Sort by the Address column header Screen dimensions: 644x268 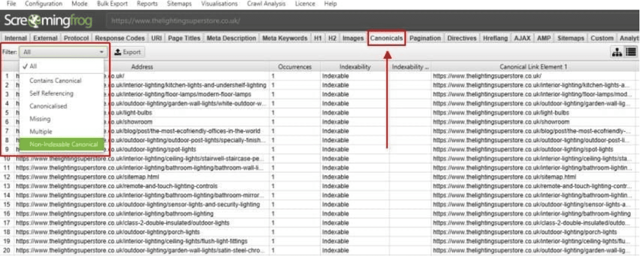tap(142, 67)
